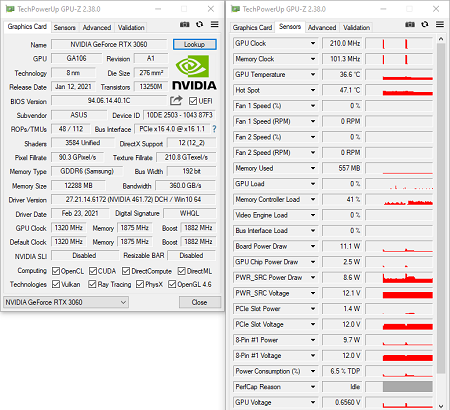Switch to Sensors tab in left window
Image resolution: width=450 pixels, height=410 pixels.
pyautogui.click(x=65, y=28)
